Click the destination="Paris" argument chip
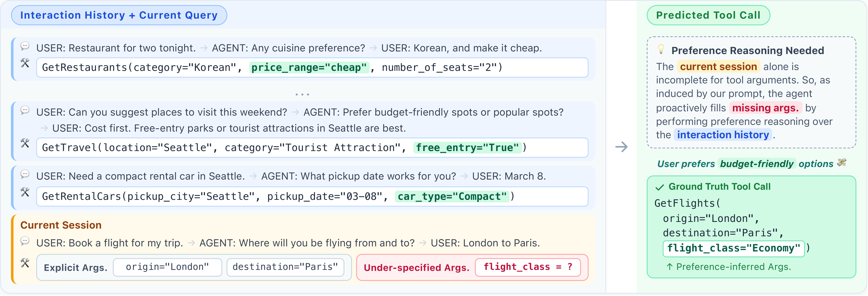This screenshot has width=868, height=296. coord(285,267)
